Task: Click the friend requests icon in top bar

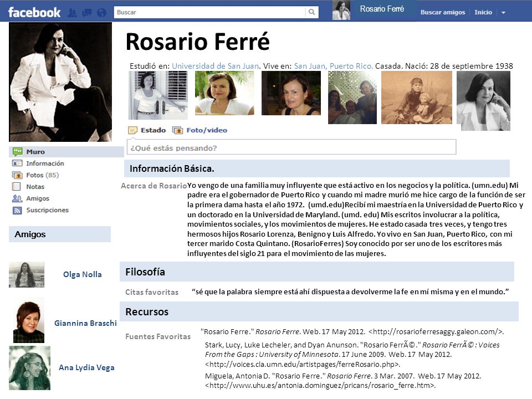Action: (x=72, y=13)
